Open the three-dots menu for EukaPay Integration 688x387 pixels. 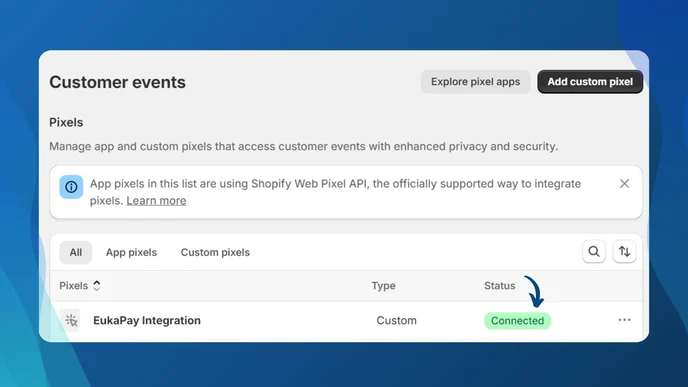[x=624, y=320]
